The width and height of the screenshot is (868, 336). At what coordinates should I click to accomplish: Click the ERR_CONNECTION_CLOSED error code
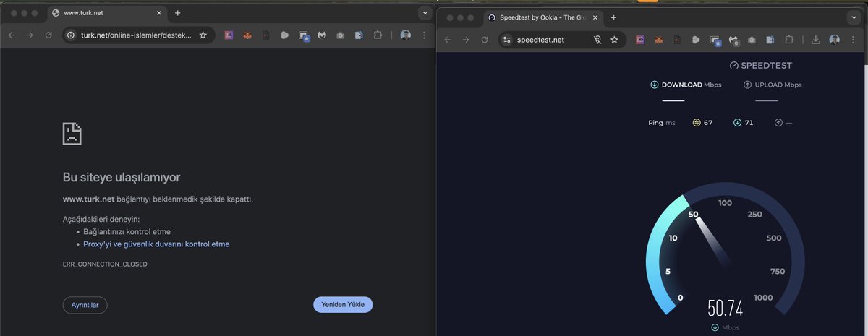pyautogui.click(x=105, y=264)
